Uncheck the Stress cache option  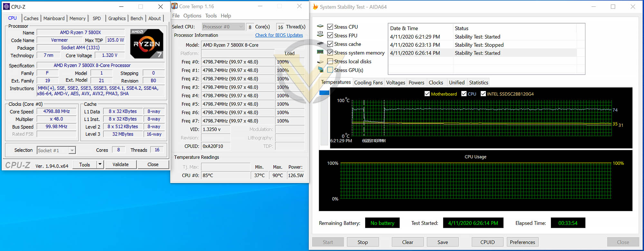(x=330, y=44)
